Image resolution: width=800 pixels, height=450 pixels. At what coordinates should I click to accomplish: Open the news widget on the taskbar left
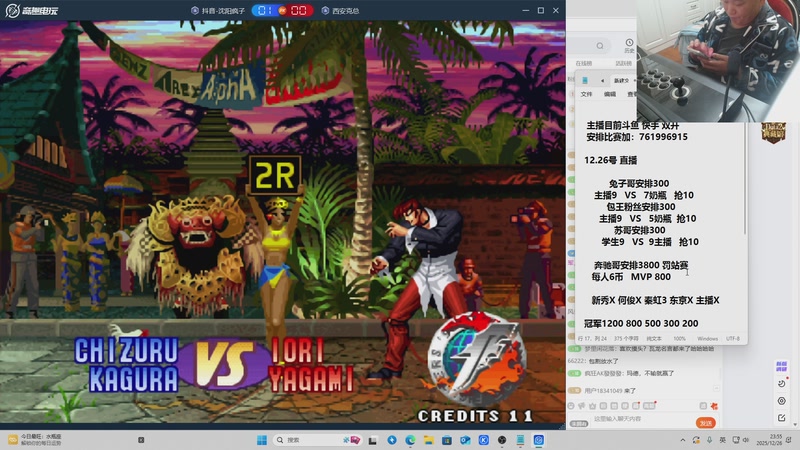tap(35, 440)
